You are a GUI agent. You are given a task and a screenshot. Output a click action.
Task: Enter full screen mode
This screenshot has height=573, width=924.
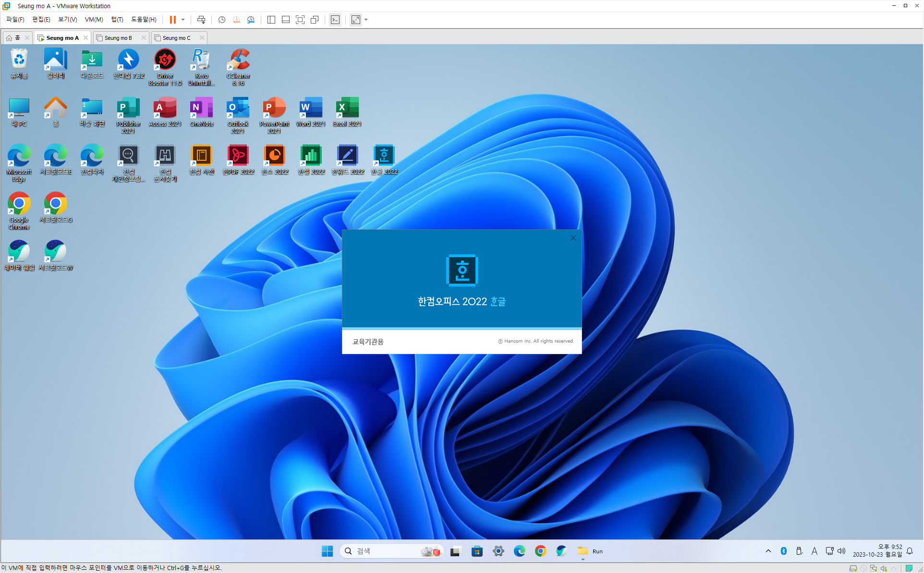300,20
